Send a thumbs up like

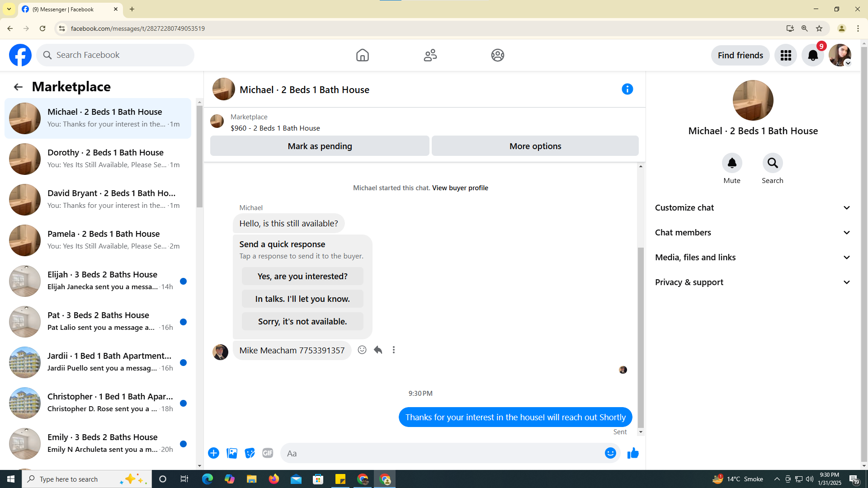[633, 453]
